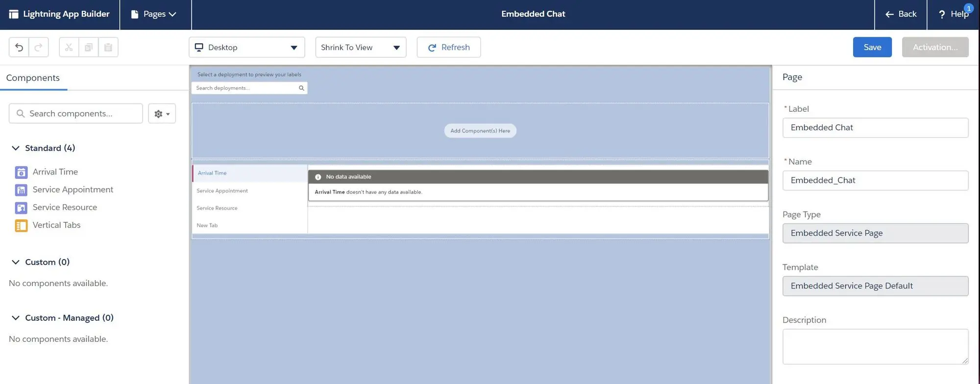The height and width of the screenshot is (384, 980).
Task: Click the Refresh button
Action: 449,47
